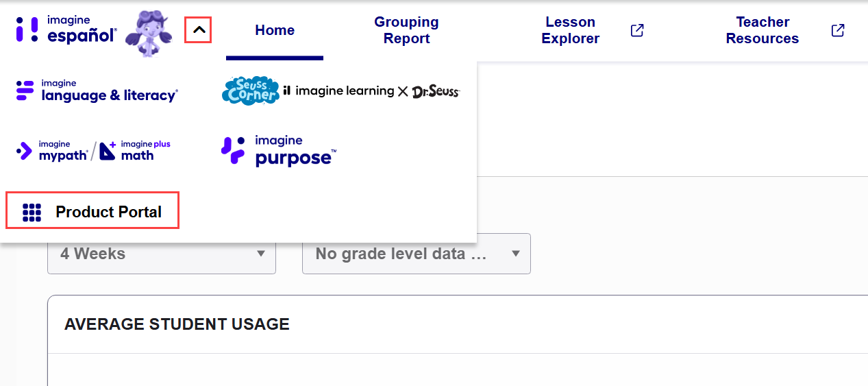Open the 4 Weeks timeframe dropdown
This screenshot has height=386, width=868.
point(162,254)
